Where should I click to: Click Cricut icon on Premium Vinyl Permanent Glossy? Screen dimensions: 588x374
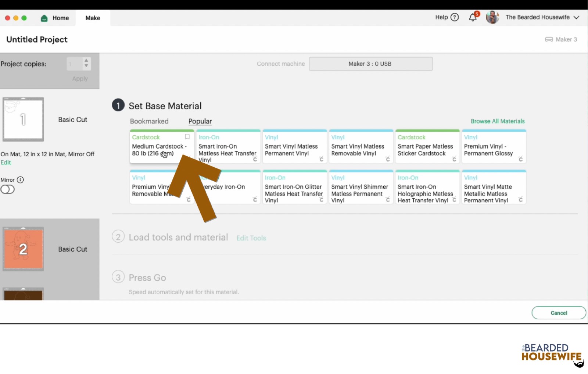coord(521,159)
